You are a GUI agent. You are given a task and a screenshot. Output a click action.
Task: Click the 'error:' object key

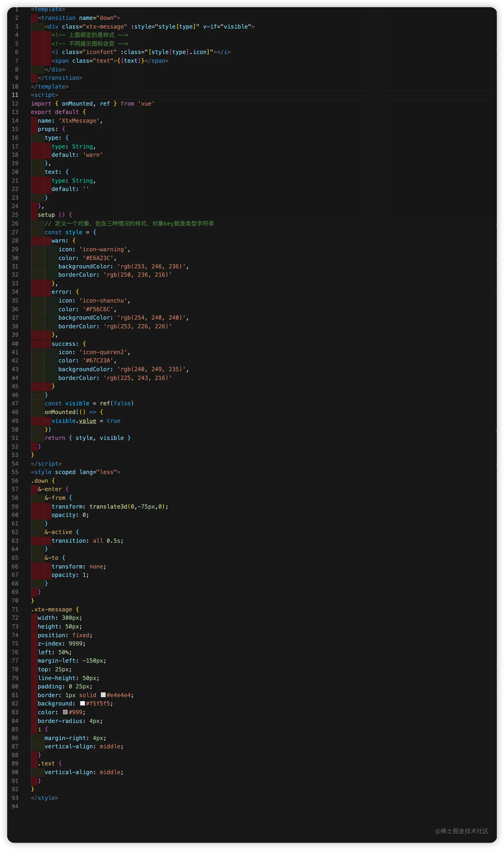coord(62,292)
